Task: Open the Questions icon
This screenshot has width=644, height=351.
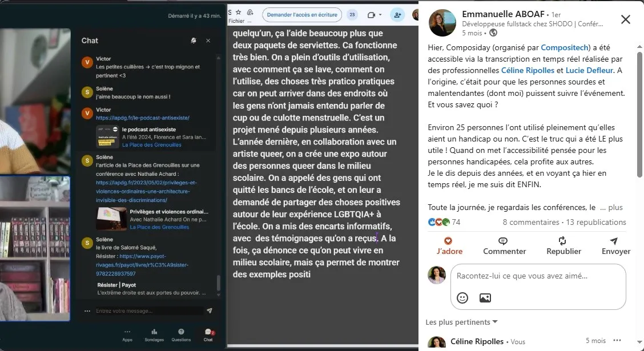Action: 181,335
